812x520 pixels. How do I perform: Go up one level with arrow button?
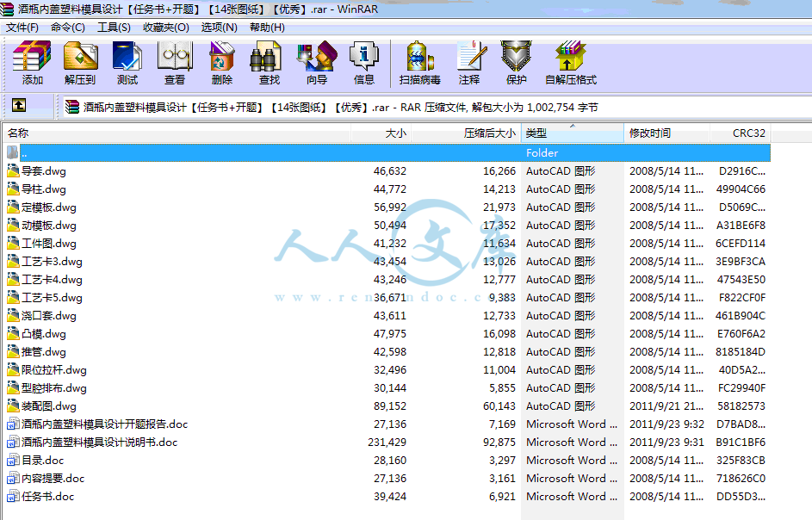point(19,106)
